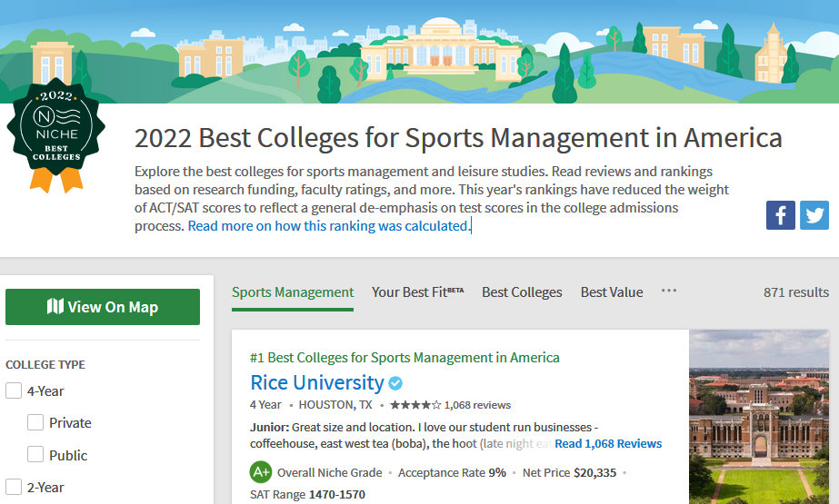Click the star rating for Rice University
Screen dimensions: 839x504
coord(415,405)
